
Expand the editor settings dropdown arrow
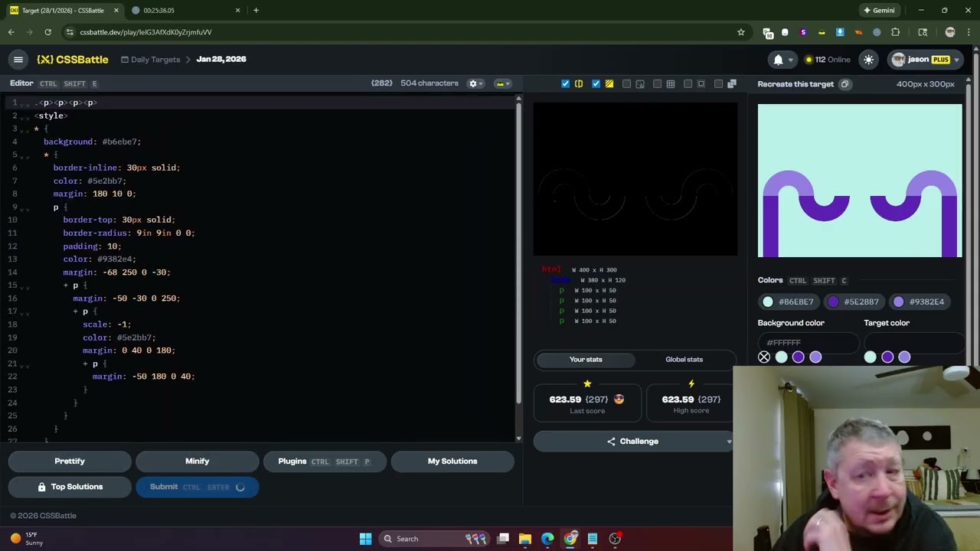coord(481,83)
